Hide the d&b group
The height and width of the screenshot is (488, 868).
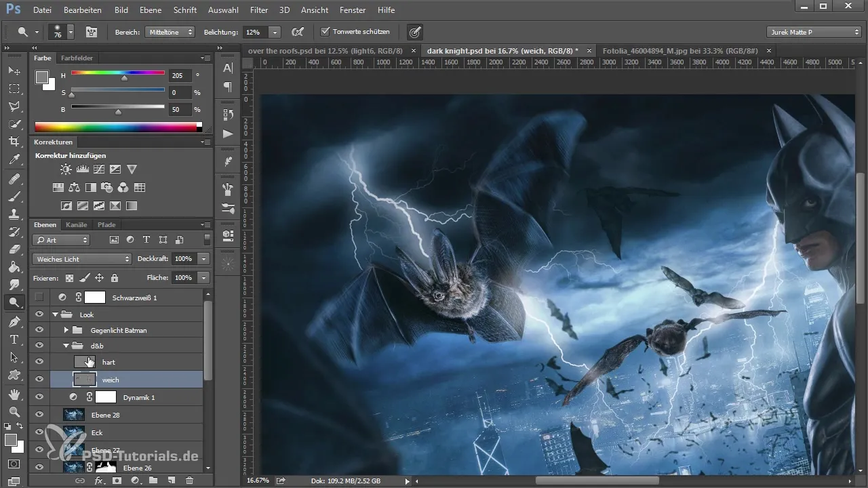(x=39, y=346)
